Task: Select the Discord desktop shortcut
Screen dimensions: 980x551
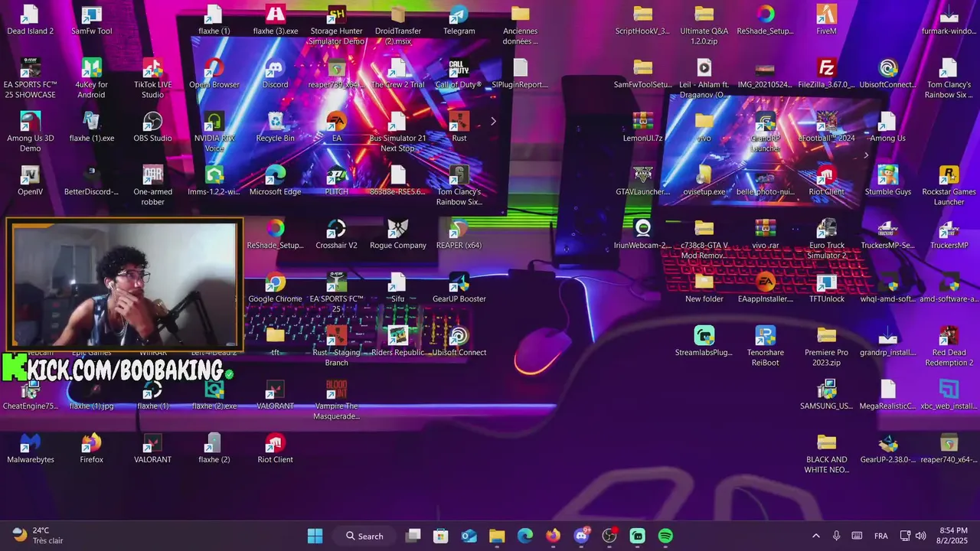Action: [x=276, y=74]
